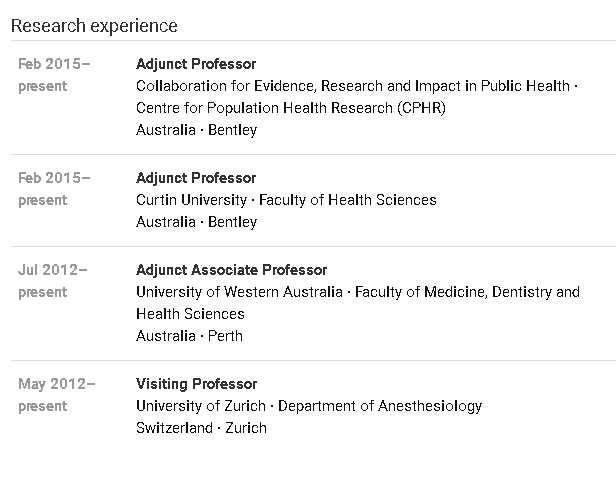Select the first Adjunct Professor title
Image resolution: width=616 pixels, height=479 pixels.
coord(196,64)
